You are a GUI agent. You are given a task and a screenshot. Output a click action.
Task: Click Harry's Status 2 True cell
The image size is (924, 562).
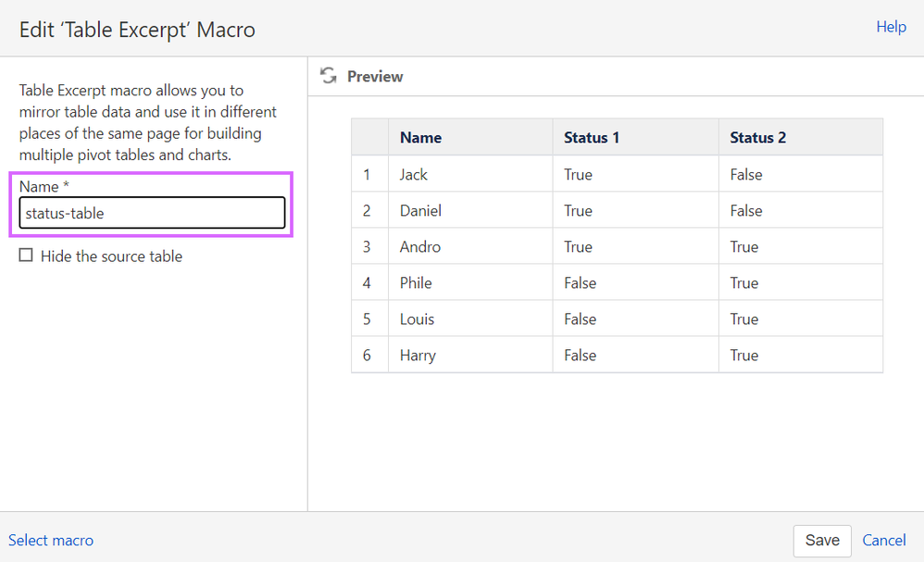pos(743,355)
